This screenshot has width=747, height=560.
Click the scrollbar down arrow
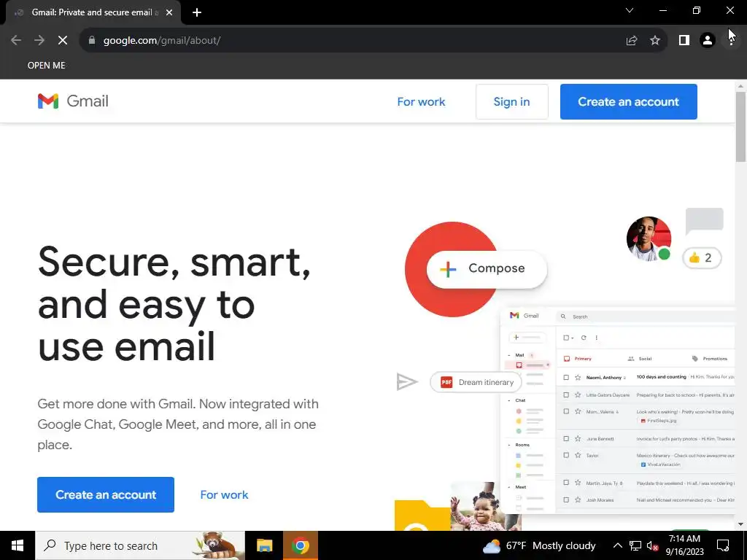tap(740, 524)
